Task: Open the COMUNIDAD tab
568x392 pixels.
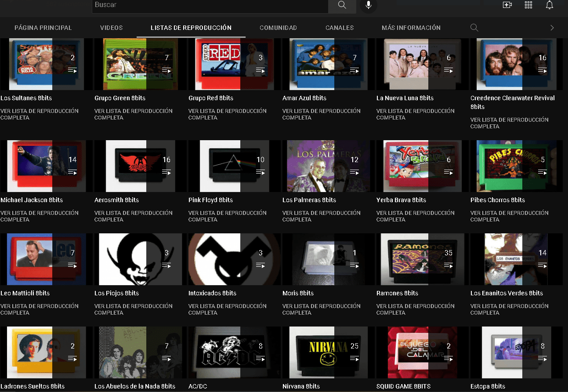Action: tap(278, 28)
